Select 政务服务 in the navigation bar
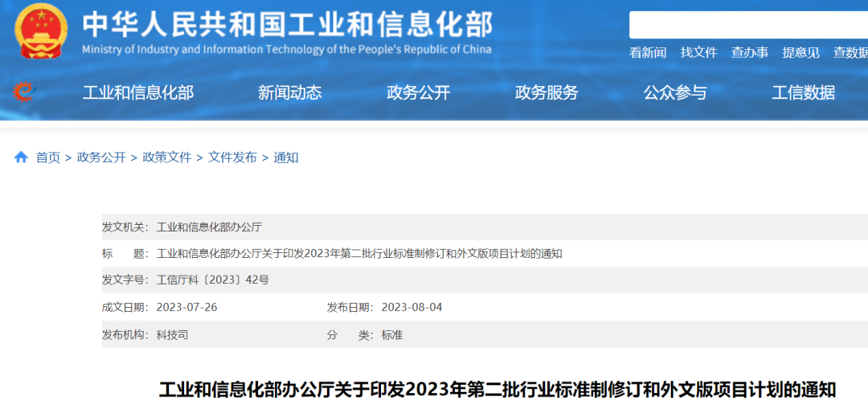The height and width of the screenshot is (413, 868). coord(547,92)
